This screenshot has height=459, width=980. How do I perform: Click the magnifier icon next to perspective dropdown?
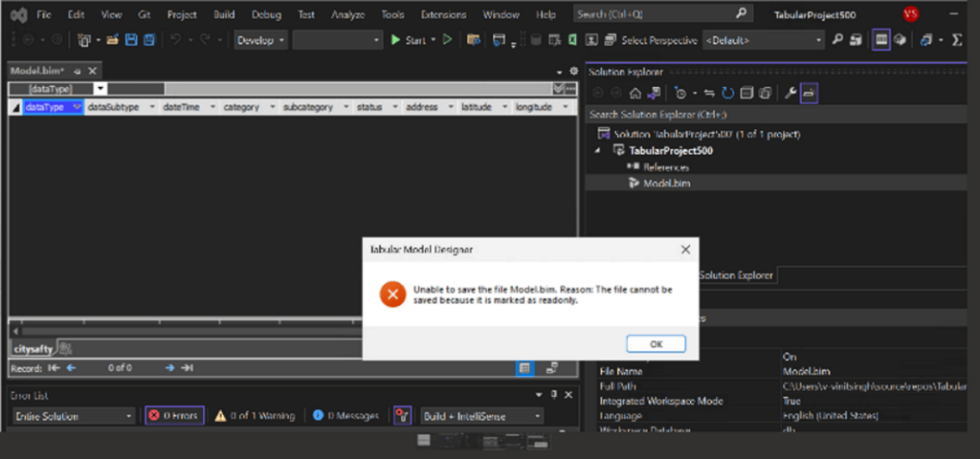[x=837, y=40]
